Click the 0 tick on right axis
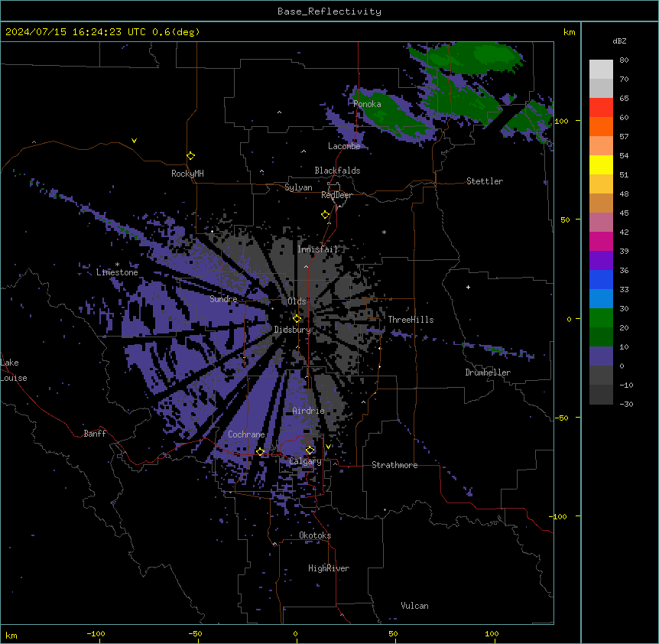The height and width of the screenshot is (644, 659). pos(569,319)
